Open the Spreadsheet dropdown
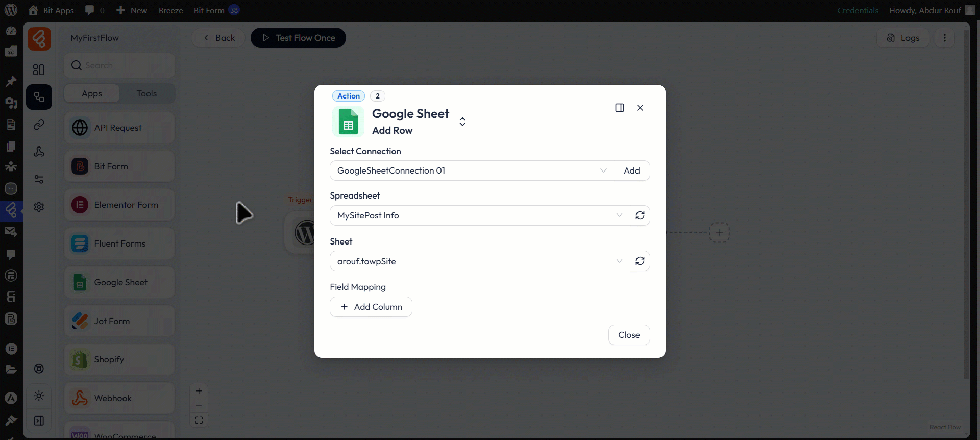The image size is (980, 440). coord(480,215)
